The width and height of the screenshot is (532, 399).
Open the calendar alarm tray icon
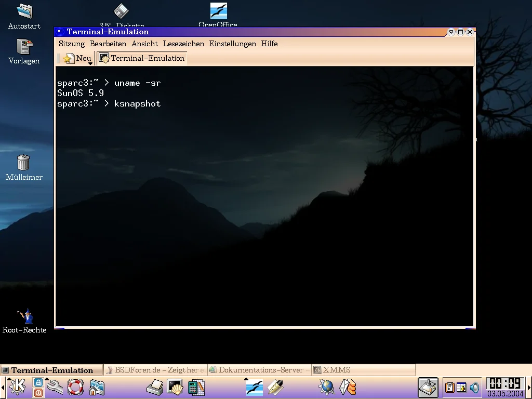coord(461,388)
